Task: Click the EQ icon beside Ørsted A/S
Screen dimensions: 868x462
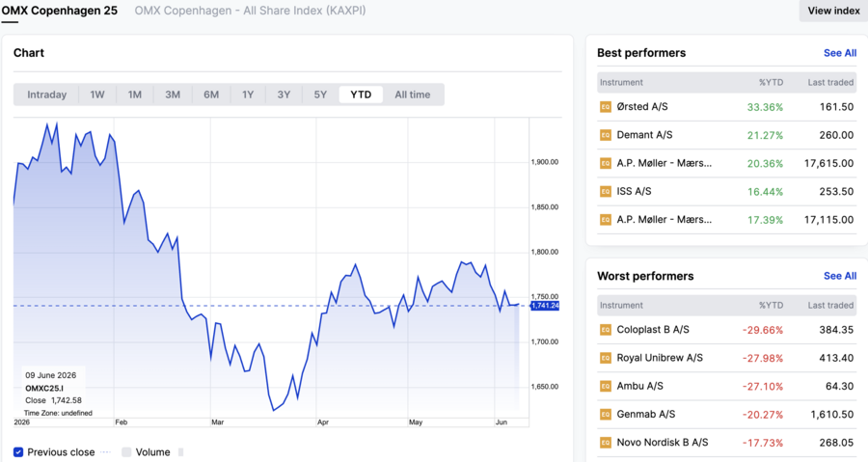Action: [606, 107]
